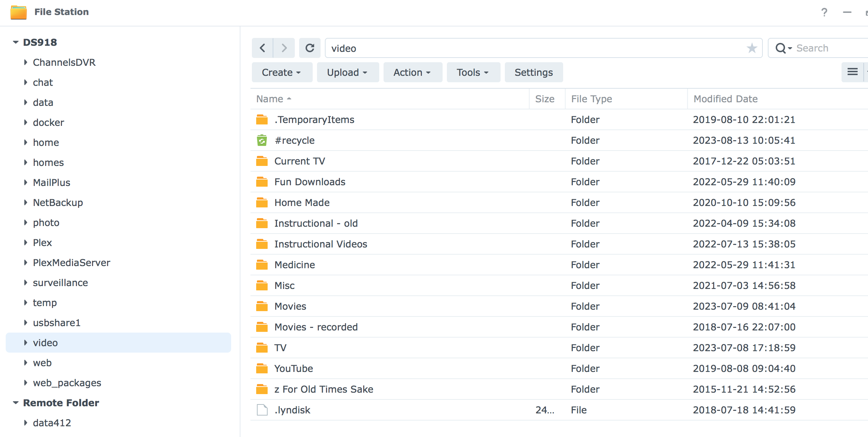Collapse the Remote Folder section
868x437 pixels.
coord(15,403)
